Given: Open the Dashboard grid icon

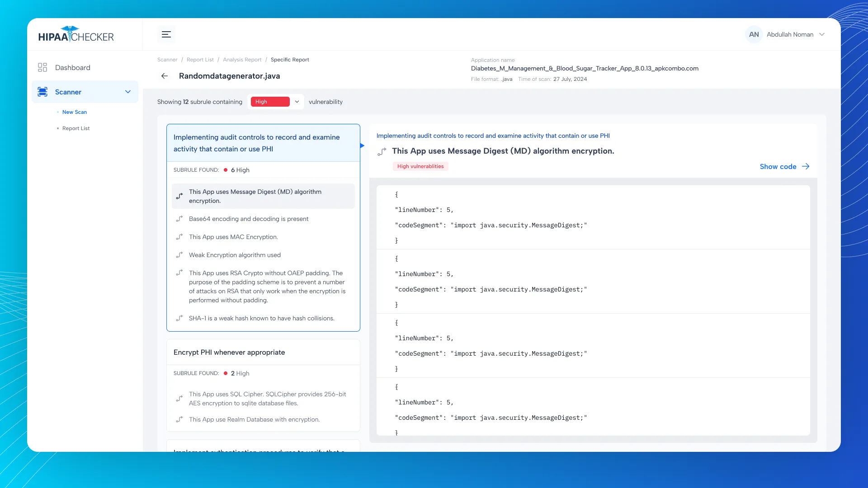Looking at the screenshot, I should [x=42, y=67].
